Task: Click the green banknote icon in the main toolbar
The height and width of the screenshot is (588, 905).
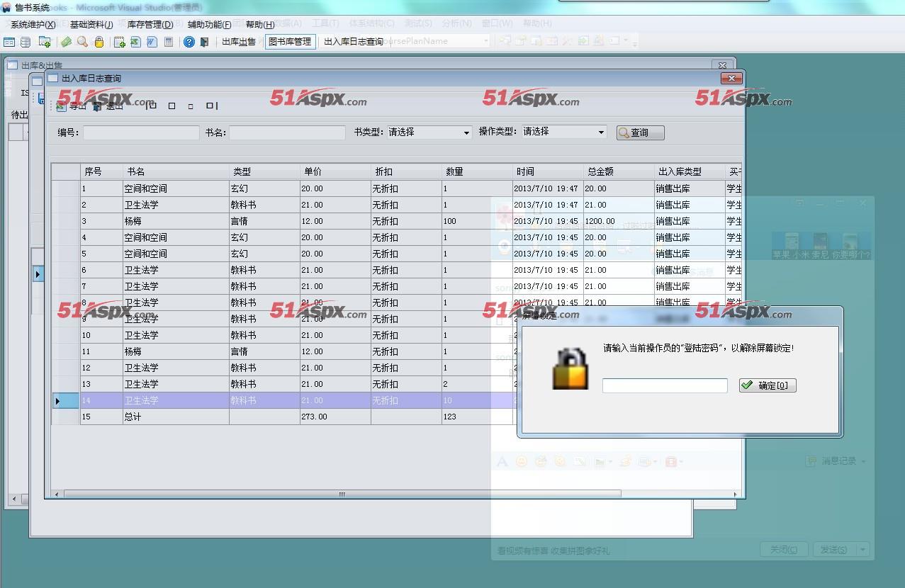Action: pos(66,42)
